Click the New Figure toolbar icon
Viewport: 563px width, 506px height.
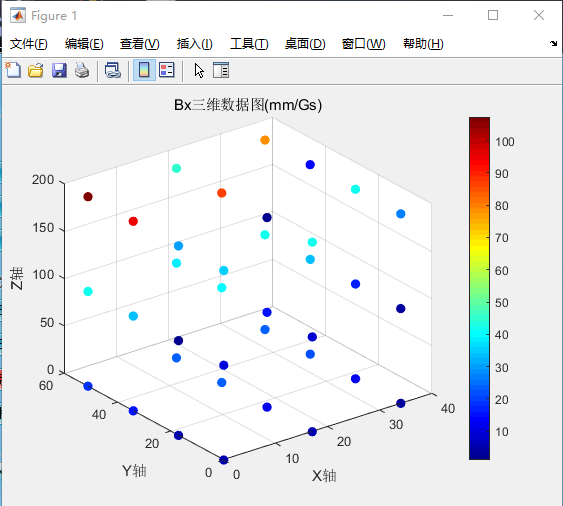coord(13,70)
